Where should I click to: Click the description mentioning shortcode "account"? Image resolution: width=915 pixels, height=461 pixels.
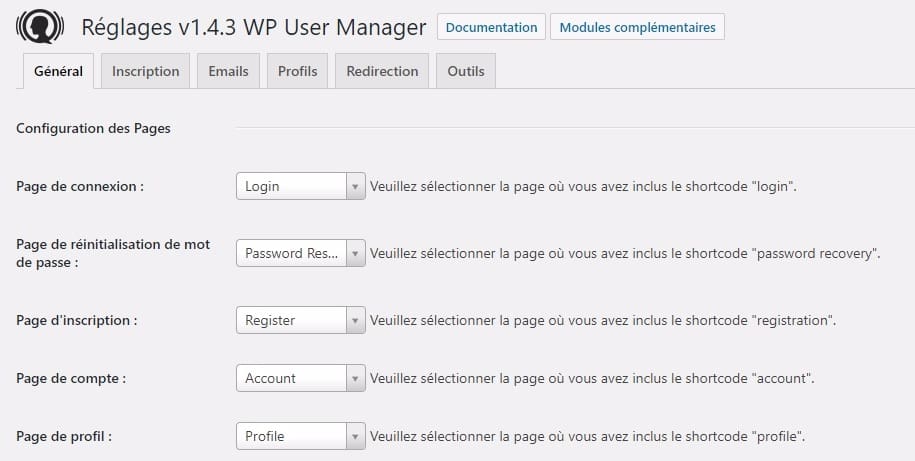tap(592, 378)
